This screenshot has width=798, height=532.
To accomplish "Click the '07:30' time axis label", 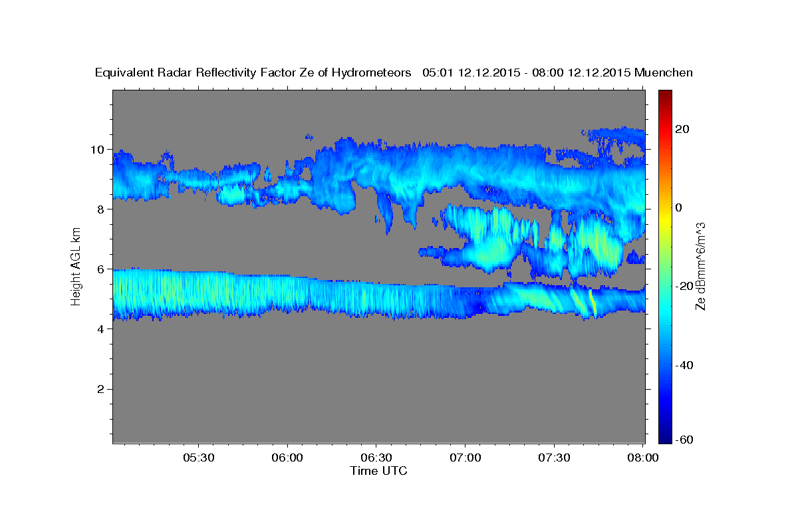I will (554, 458).
